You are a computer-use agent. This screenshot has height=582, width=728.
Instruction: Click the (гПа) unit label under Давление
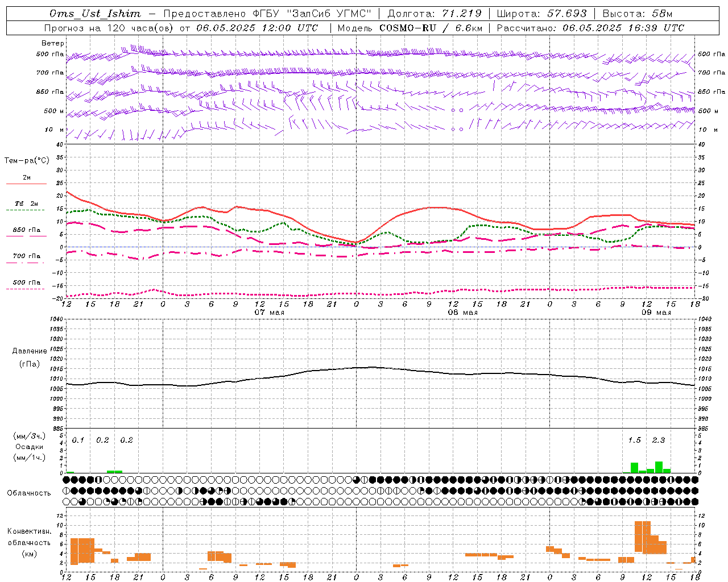coord(29,364)
